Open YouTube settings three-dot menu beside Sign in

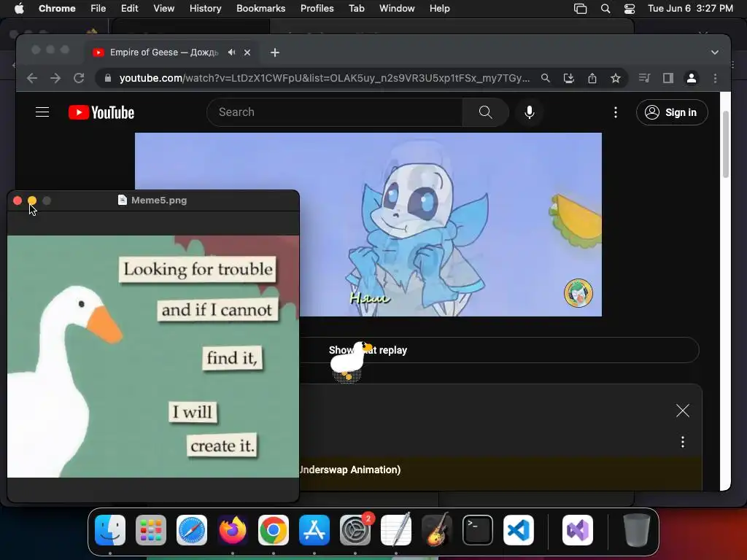coord(616,112)
